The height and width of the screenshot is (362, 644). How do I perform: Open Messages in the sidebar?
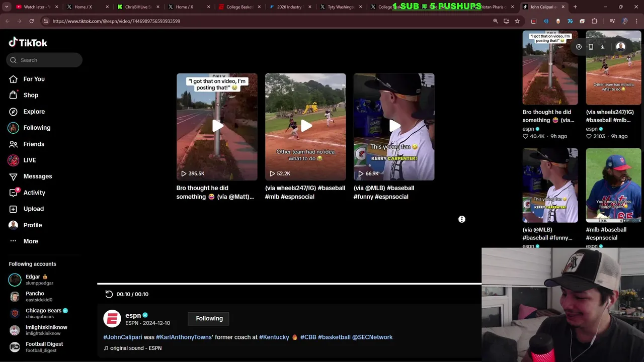37,176
